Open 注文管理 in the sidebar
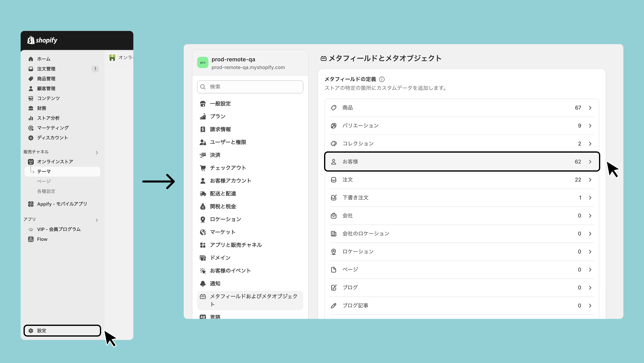This screenshot has height=363, width=644. 46,69
